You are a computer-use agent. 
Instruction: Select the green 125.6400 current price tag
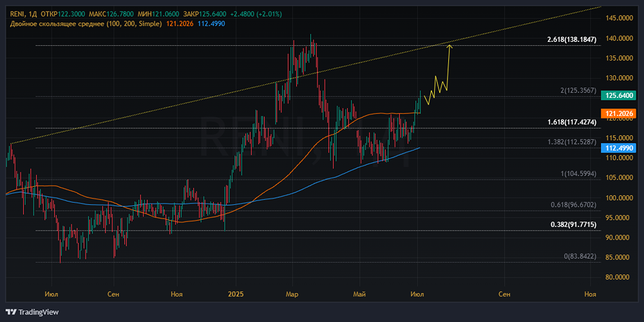(x=620, y=95)
